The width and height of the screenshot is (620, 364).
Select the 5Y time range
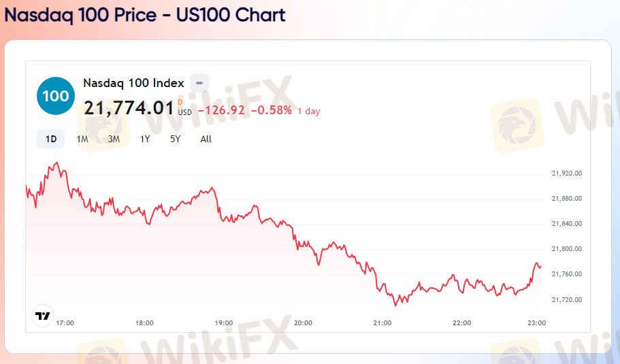point(176,139)
